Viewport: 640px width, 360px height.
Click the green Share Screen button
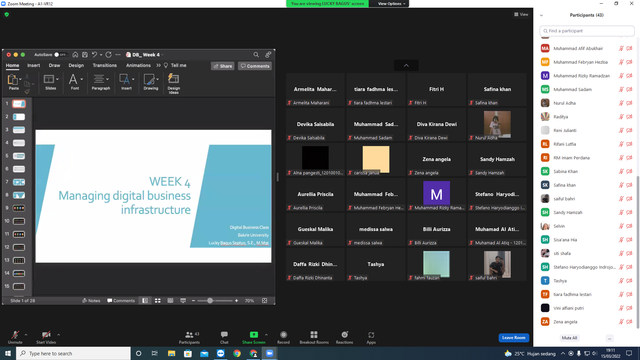[x=253, y=337]
